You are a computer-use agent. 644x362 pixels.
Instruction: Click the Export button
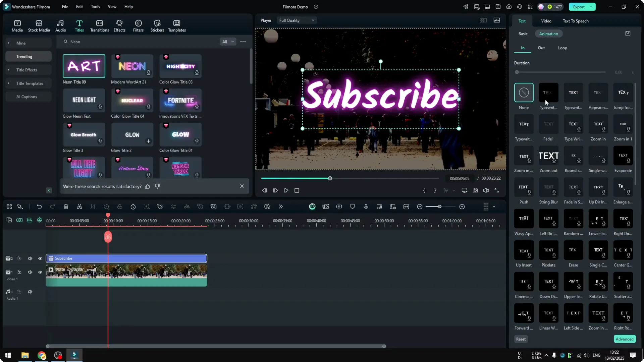[579, 7]
